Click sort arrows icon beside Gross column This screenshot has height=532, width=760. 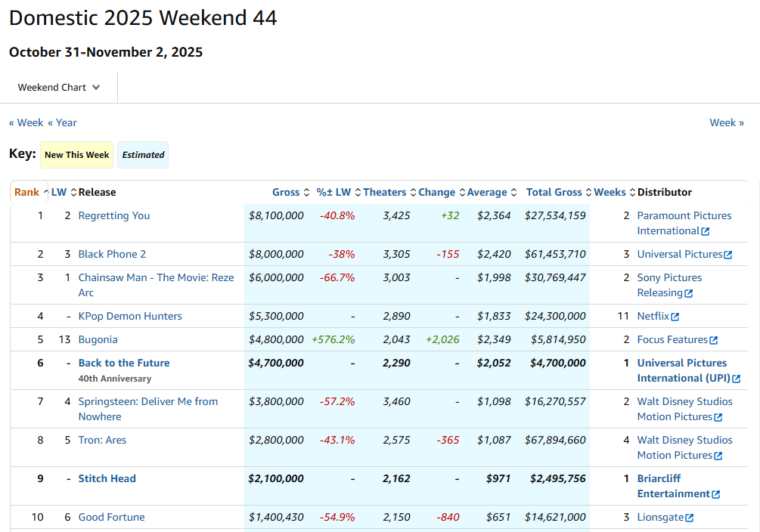[x=306, y=193]
